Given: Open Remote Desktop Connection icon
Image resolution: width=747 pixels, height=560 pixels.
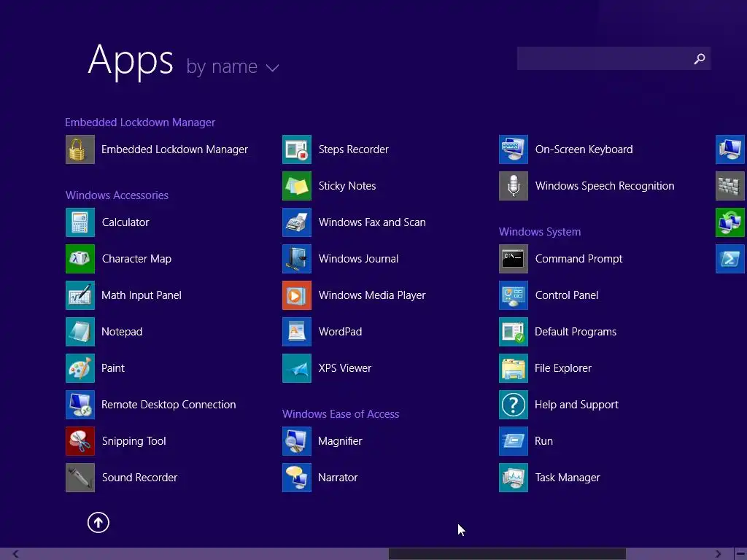Looking at the screenshot, I should 80,405.
